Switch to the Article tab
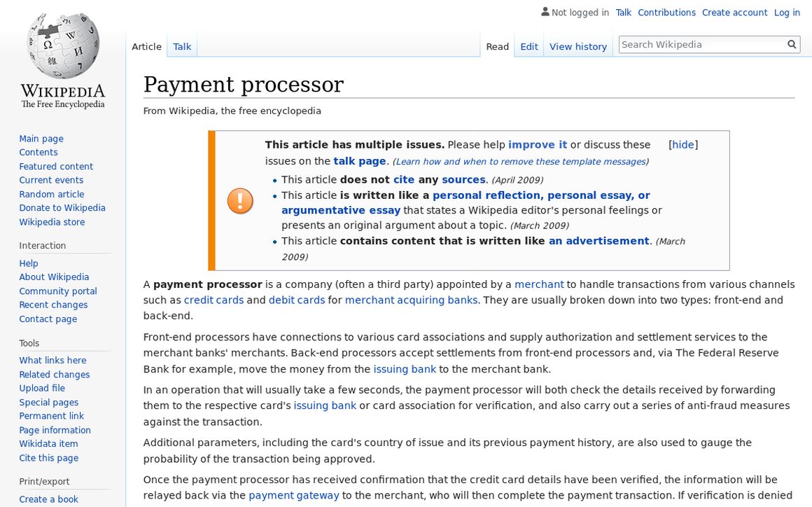Image resolution: width=812 pixels, height=507 pixels. point(146,47)
